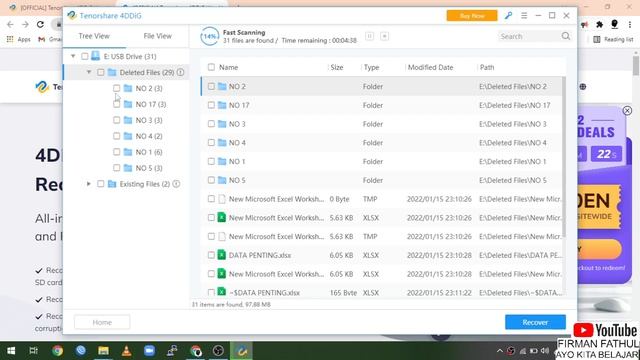Check the Deleted Files checkbox in tree
The height and width of the screenshot is (360, 640).
coord(100,72)
